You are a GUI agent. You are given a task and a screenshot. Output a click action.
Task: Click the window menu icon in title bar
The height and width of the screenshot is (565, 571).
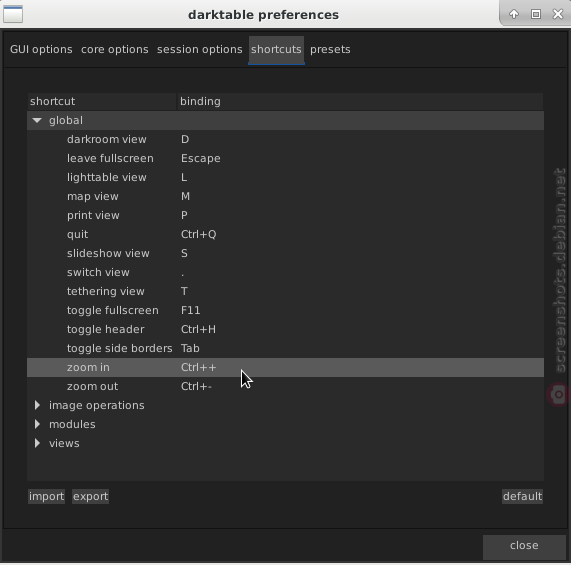coord(13,14)
